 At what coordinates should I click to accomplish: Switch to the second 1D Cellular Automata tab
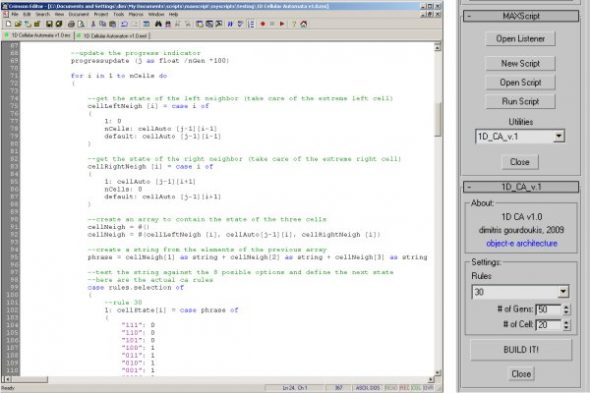click(x=112, y=36)
